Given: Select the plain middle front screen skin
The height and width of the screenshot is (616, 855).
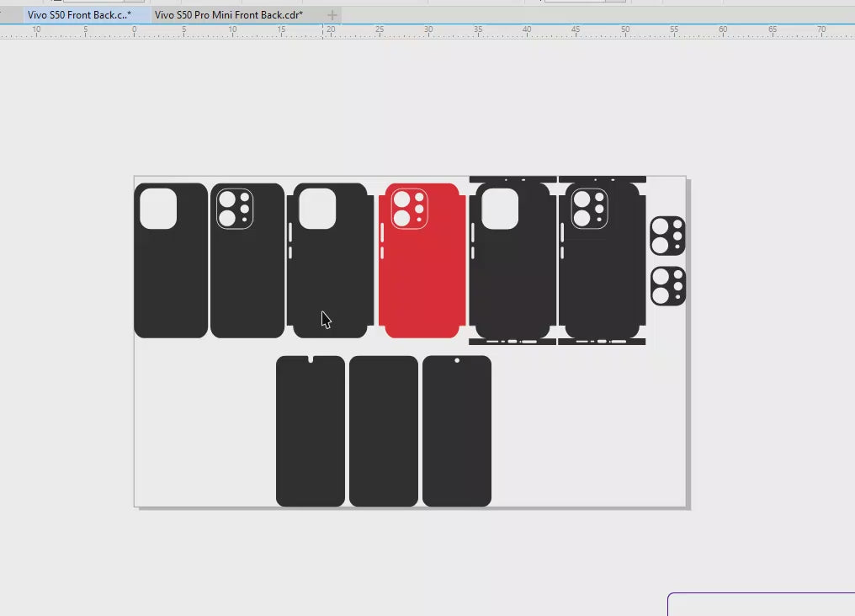Looking at the screenshot, I should pyautogui.click(x=384, y=431).
